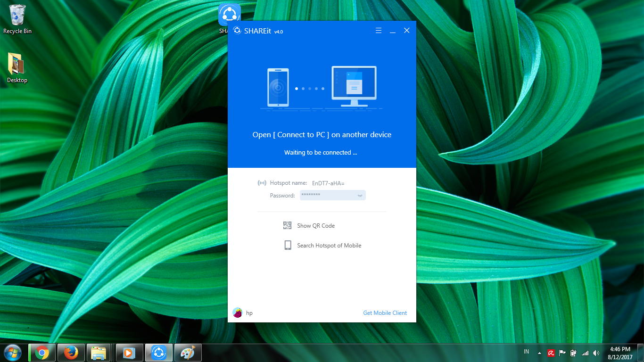Open the Get Mobile Client link
Screen dimensions: 644x362
click(385, 313)
